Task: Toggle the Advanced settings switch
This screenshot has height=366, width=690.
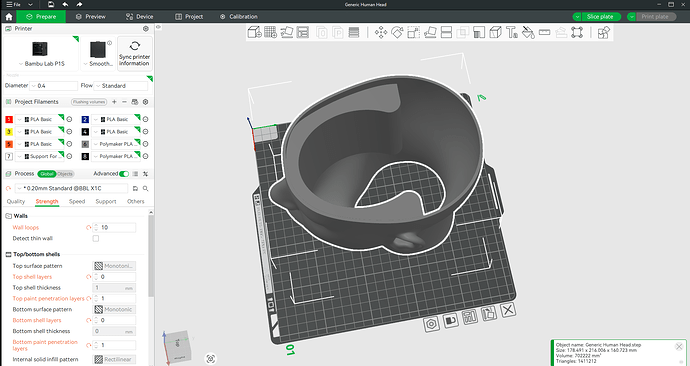Action: click(124, 174)
